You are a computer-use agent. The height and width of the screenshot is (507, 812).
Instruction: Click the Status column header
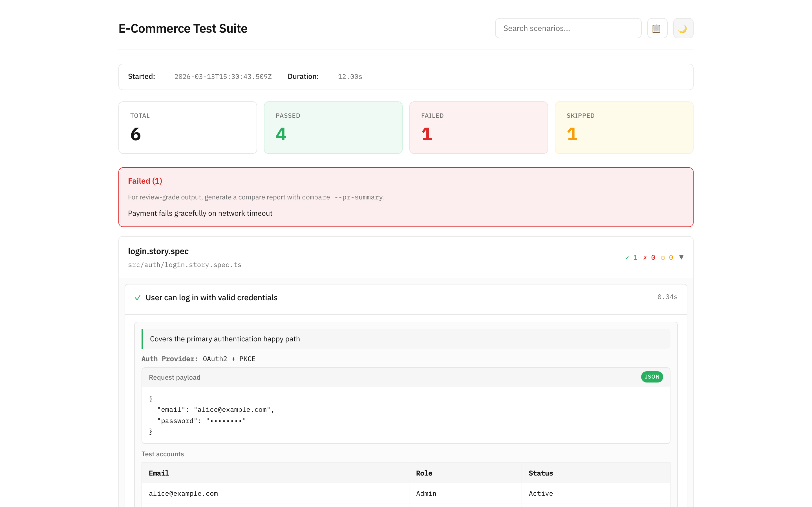540,473
